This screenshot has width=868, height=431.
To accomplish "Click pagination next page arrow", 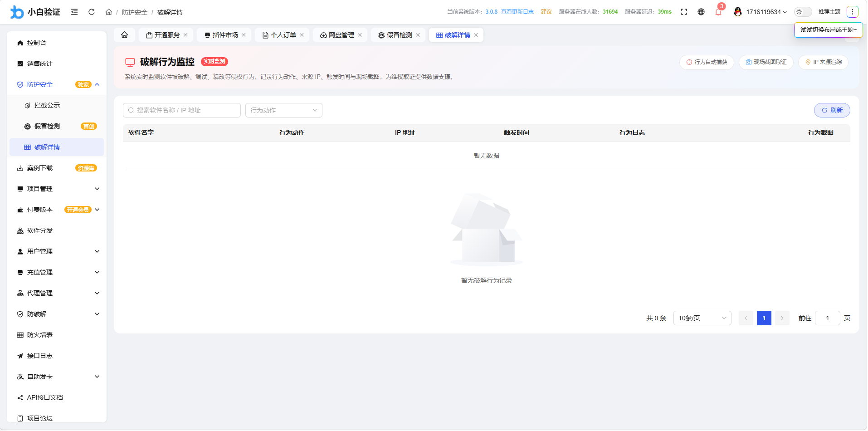I will point(782,318).
